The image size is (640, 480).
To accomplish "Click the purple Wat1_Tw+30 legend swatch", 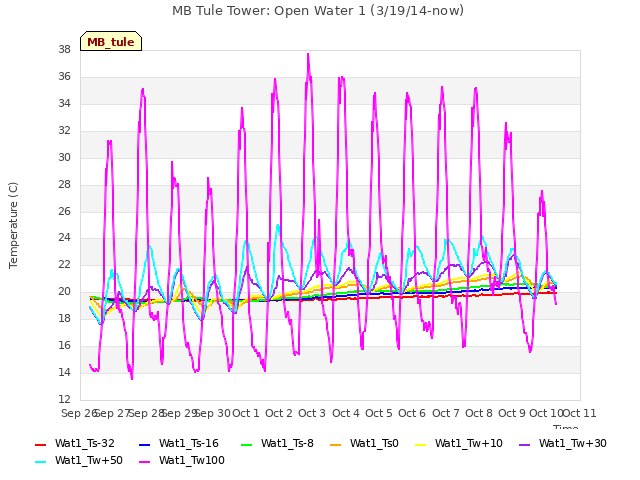I will [x=525, y=444].
